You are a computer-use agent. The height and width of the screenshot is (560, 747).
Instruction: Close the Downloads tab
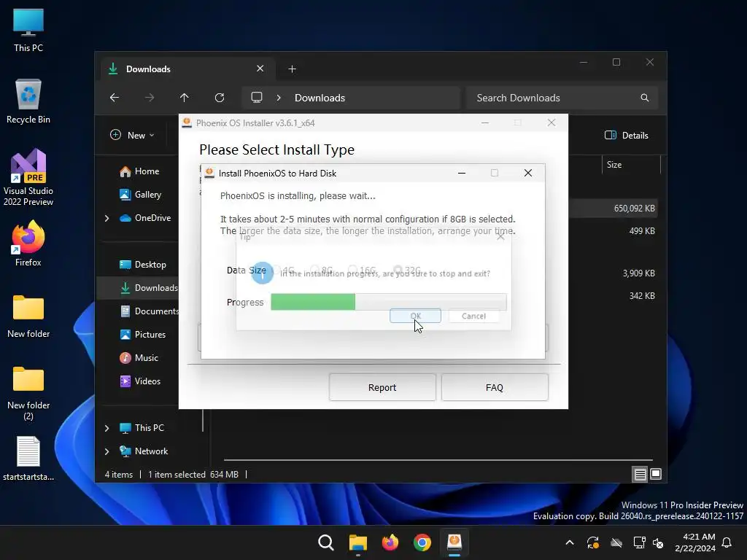click(260, 69)
